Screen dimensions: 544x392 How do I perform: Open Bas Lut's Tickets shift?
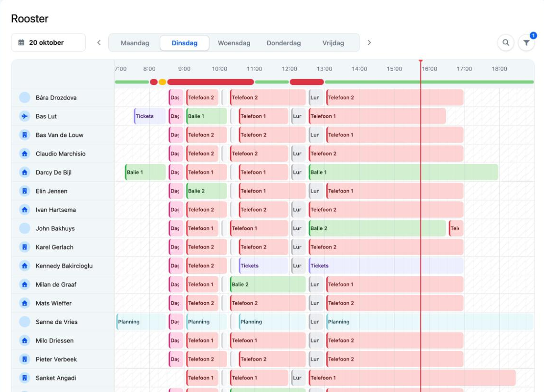tap(150, 116)
